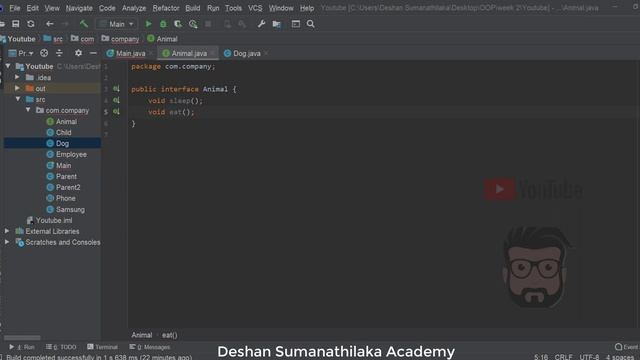Open the Project view selector dropdown

[x=21, y=53]
